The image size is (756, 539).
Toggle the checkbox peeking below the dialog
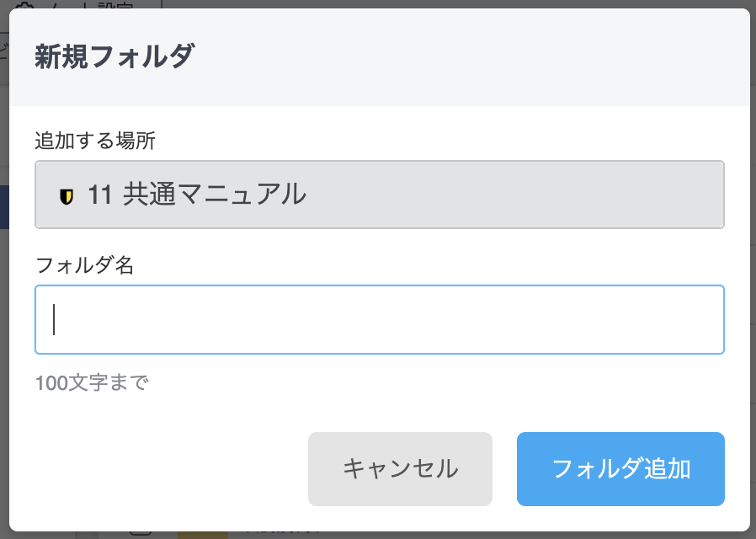point(140,534)
